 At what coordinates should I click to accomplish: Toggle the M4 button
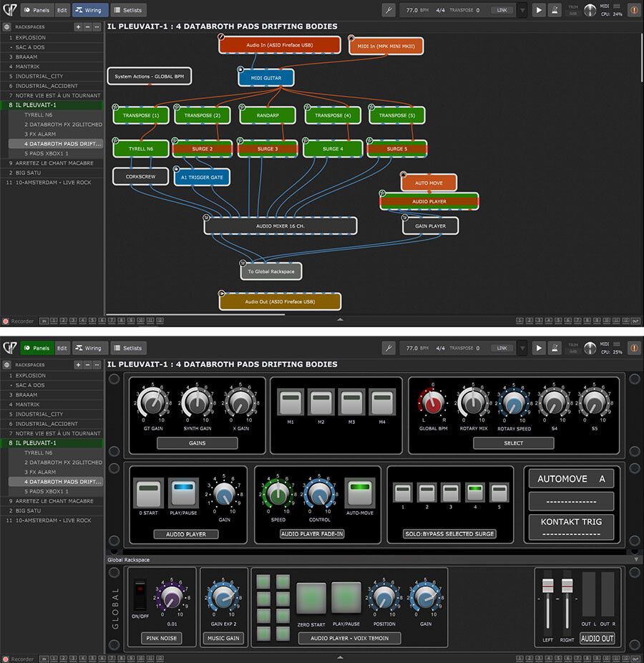pos(382,401)
